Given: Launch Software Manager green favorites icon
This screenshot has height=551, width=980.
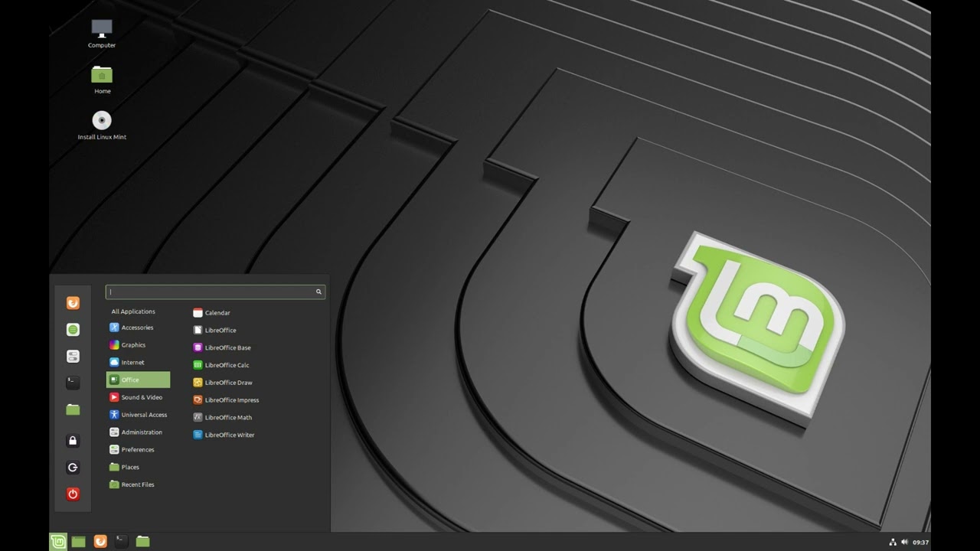Looking at the screenshot, I should tap(73, 330).
